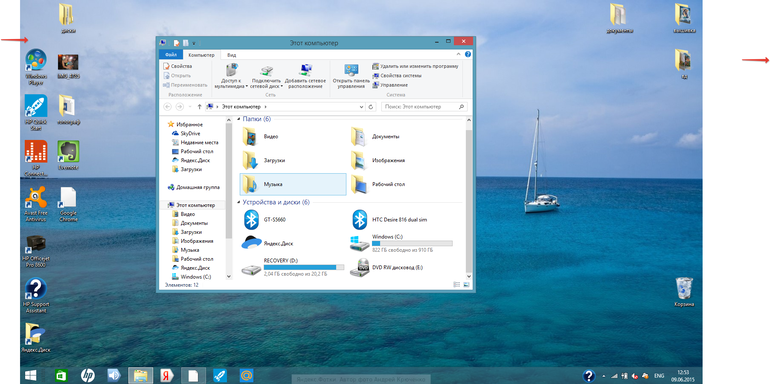The width and height of the screenshot is (770, 384).
Task: Collapse the ribbon with the chevron
Action: pos(459,55)
